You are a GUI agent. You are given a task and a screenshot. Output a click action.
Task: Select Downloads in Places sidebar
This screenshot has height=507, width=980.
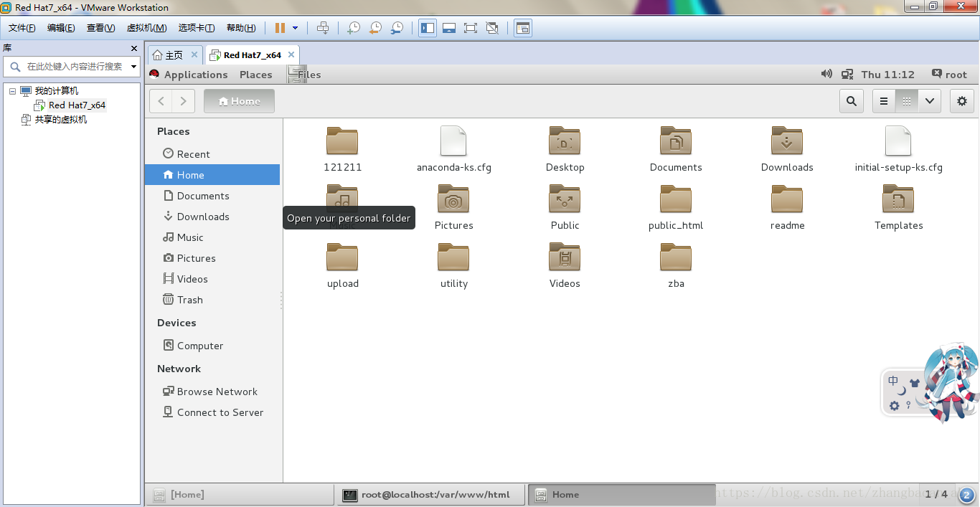(x=212, y=217)
